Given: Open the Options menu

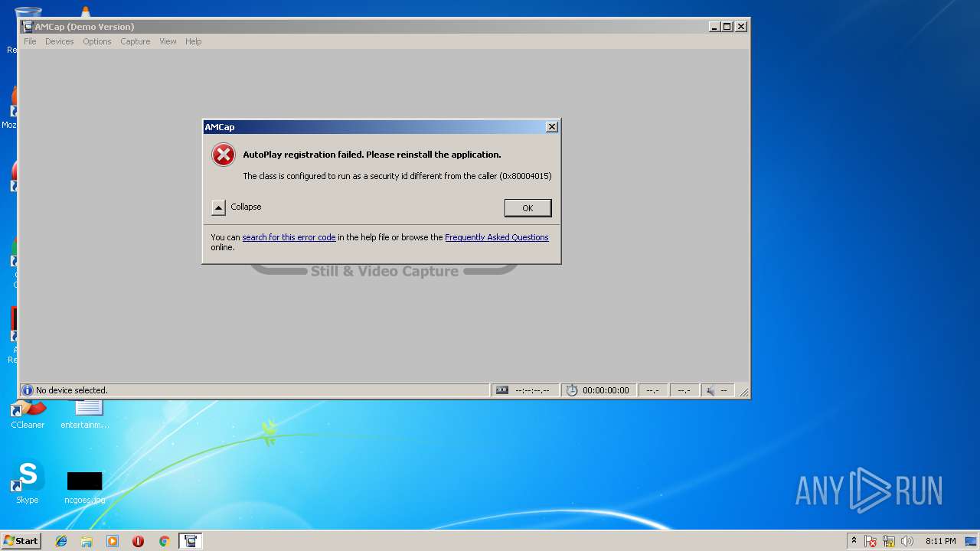Looking at the screenshot, I should pos(97,41).
